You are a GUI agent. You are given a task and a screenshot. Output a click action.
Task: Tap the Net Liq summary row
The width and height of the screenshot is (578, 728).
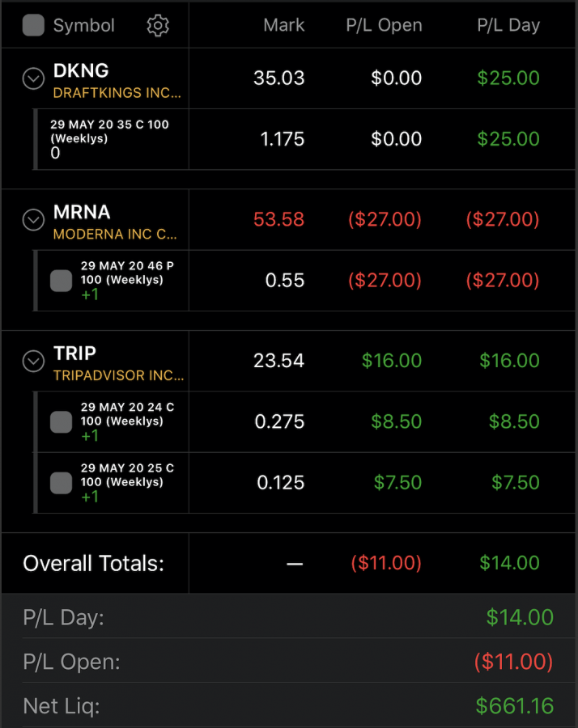[x=288, y=705]
